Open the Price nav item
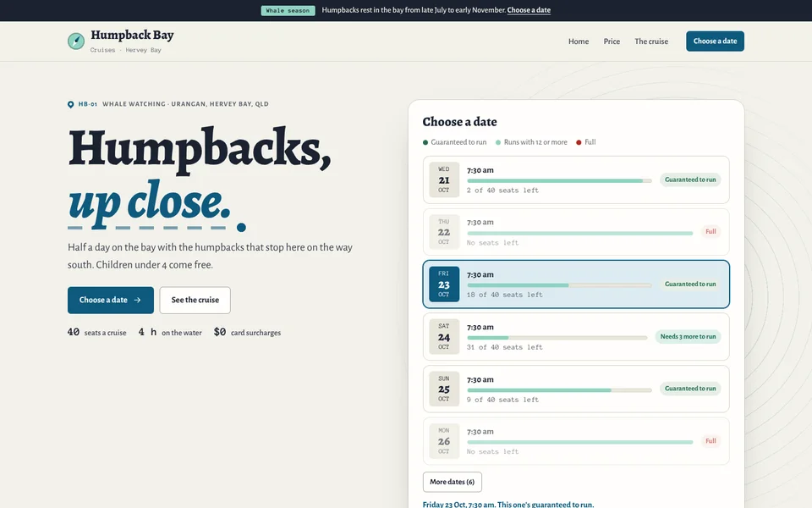The height and width of the screenshot is (508, 812). tap(612, 41)
